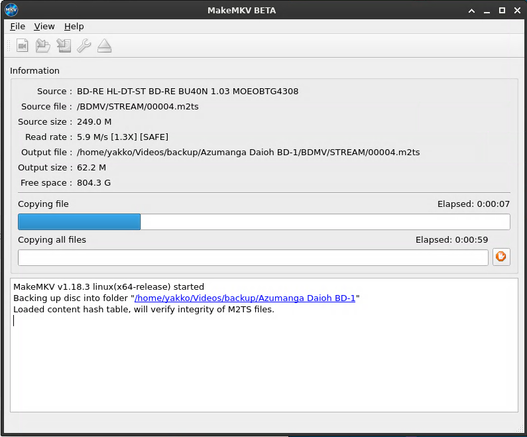Image resolution: width=527 pixels, height=437 pixels.
Task: Click the Open files toolbar icon
Action: 22,46
